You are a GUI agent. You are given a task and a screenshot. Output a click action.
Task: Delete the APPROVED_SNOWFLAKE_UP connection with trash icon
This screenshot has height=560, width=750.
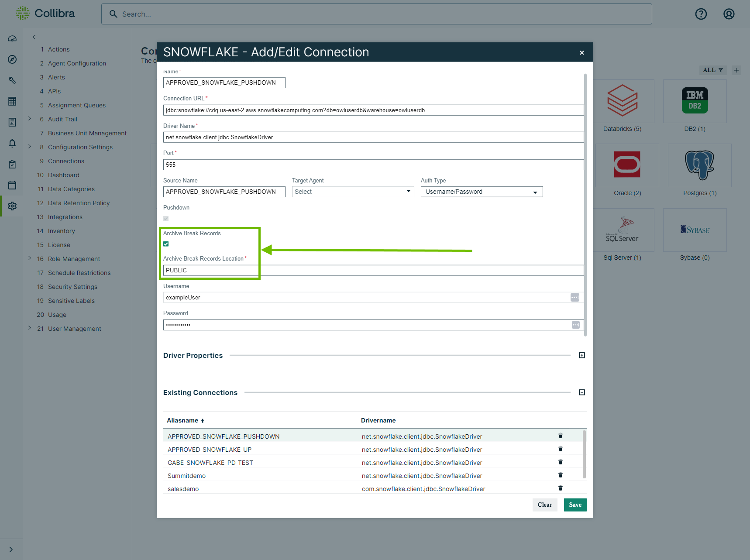click(560, 449)
